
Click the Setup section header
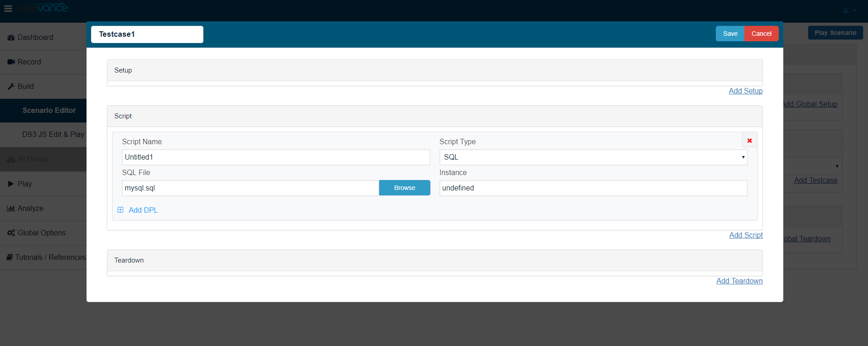click(x=435, y=70)
